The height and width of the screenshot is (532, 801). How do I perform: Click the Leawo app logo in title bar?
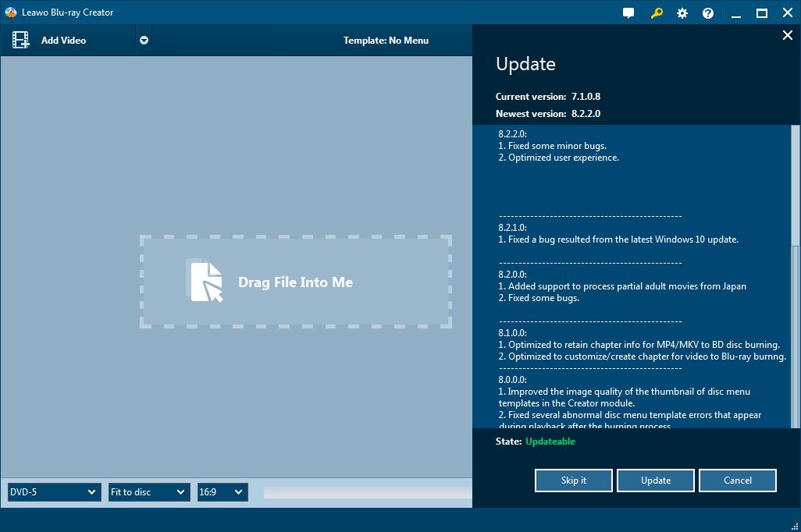[11, 12]
